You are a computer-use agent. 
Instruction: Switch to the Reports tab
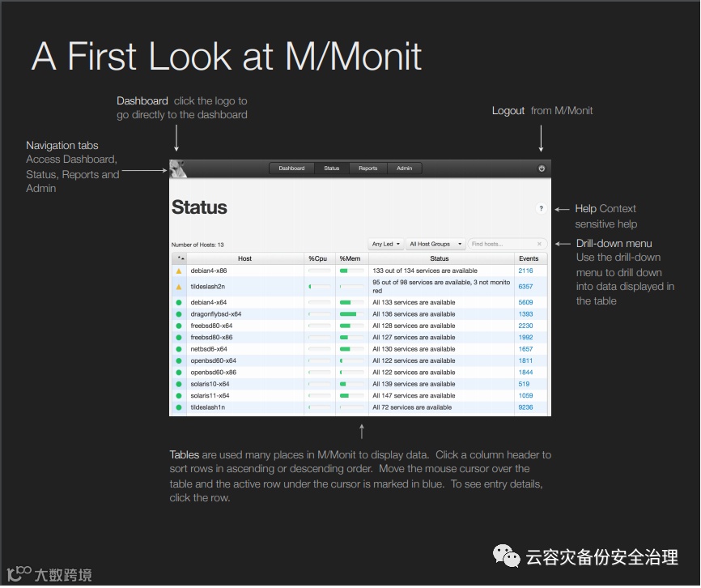coord(368,168)
